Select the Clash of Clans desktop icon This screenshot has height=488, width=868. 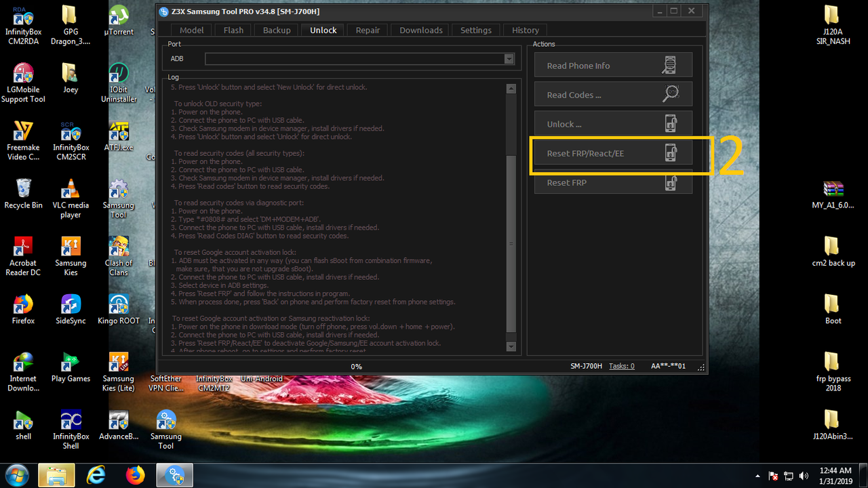click(119, 256)
